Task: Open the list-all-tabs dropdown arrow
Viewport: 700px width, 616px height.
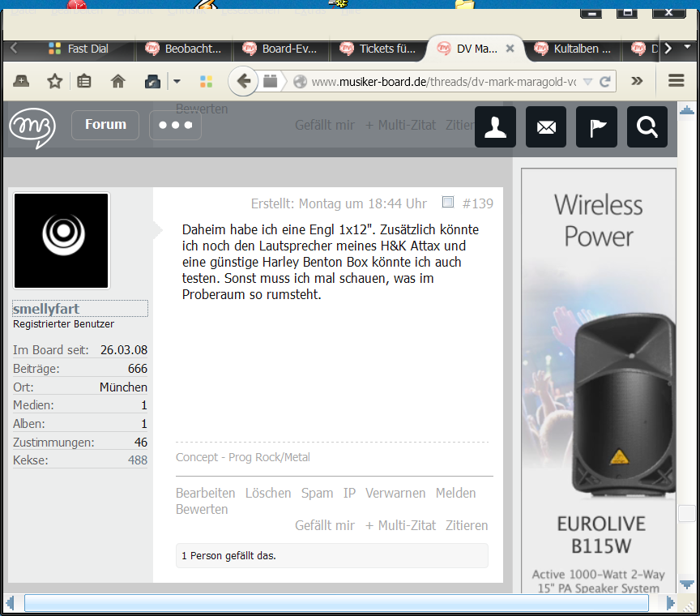Action: [x=687, y=46]
